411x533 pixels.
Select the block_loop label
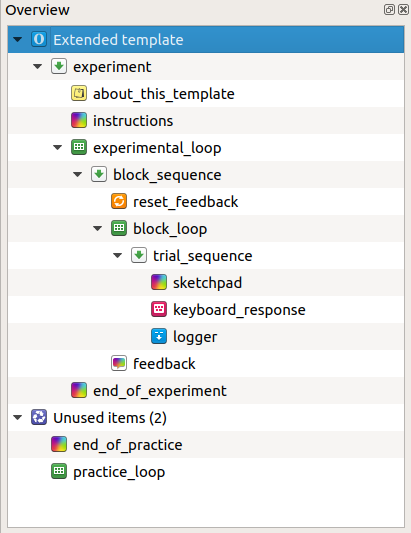(170, 229)
